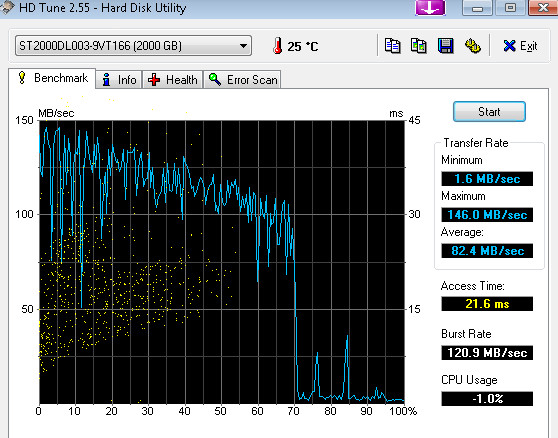
Task: Click the thermometer temperature icon
Action: (278, 46)
